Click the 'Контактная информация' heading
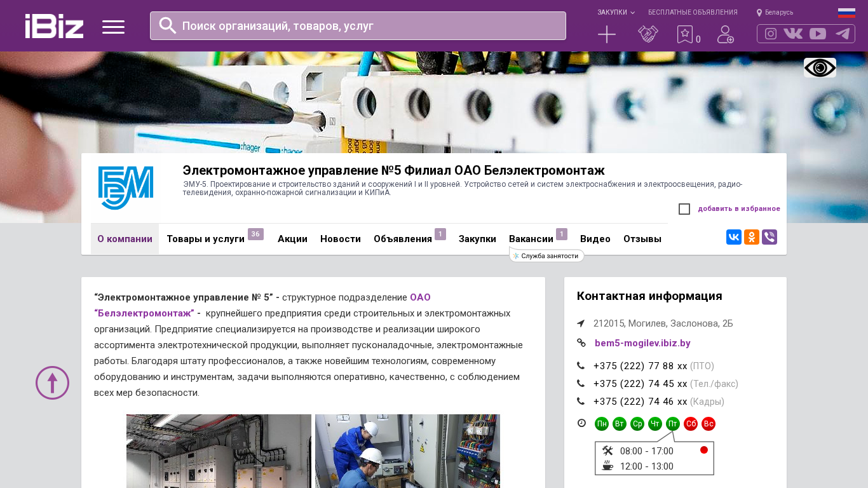Screen dimensions: 868x488 pyautogui.click(x=649, y=296)
